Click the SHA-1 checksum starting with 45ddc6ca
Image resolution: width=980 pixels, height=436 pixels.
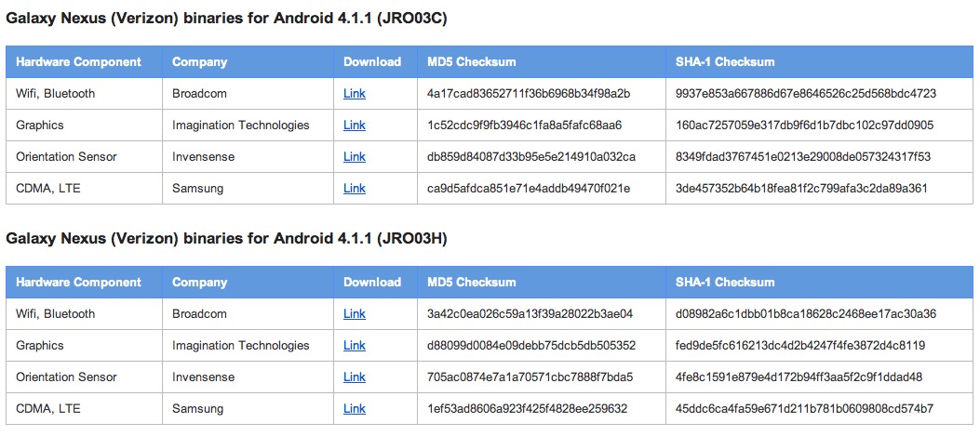point(805,409)
